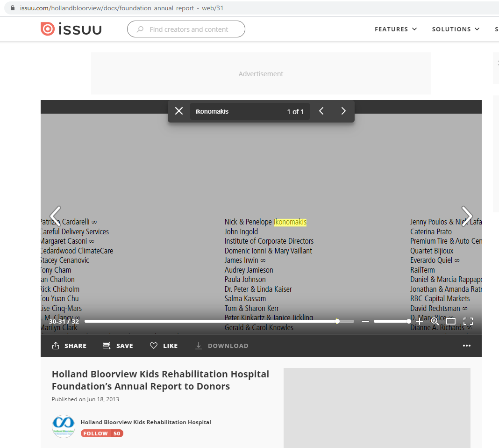The height and width of the screenshot is (448, 499).
Task: Click the zoom level slider handle
Action: click(409, 321)
